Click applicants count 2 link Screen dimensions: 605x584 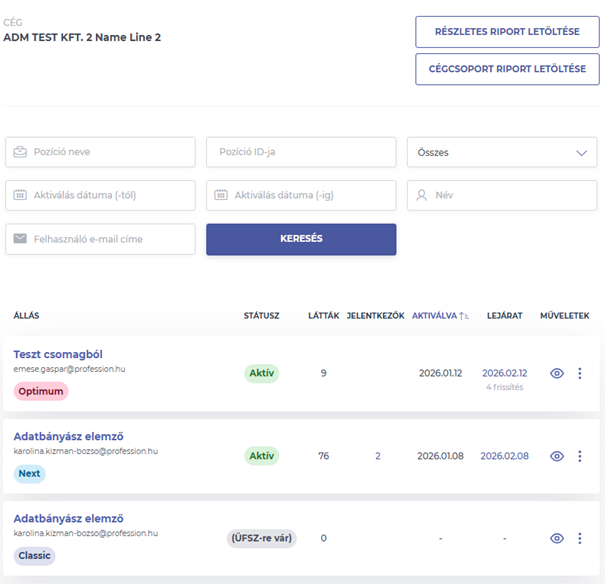point(378,456)
